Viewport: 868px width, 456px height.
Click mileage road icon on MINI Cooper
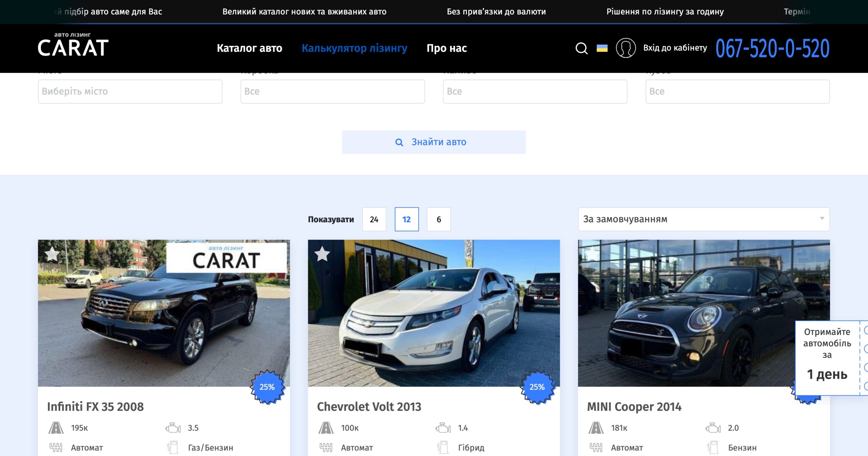point(596,428)
